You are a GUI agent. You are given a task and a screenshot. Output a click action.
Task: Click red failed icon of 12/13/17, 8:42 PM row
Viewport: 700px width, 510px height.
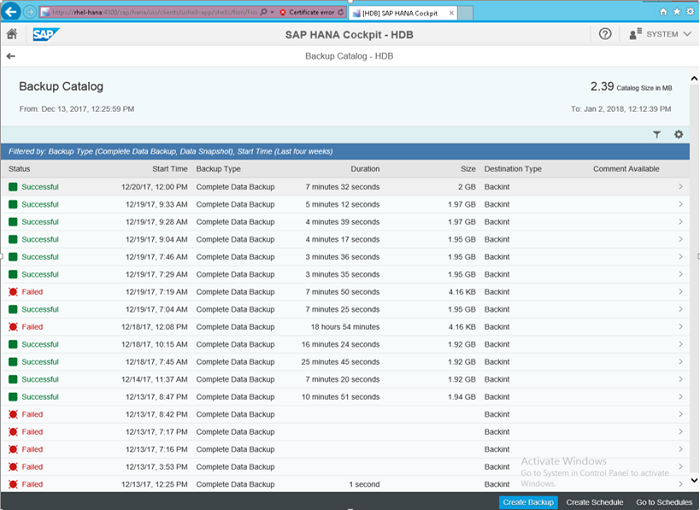(13, 414)
